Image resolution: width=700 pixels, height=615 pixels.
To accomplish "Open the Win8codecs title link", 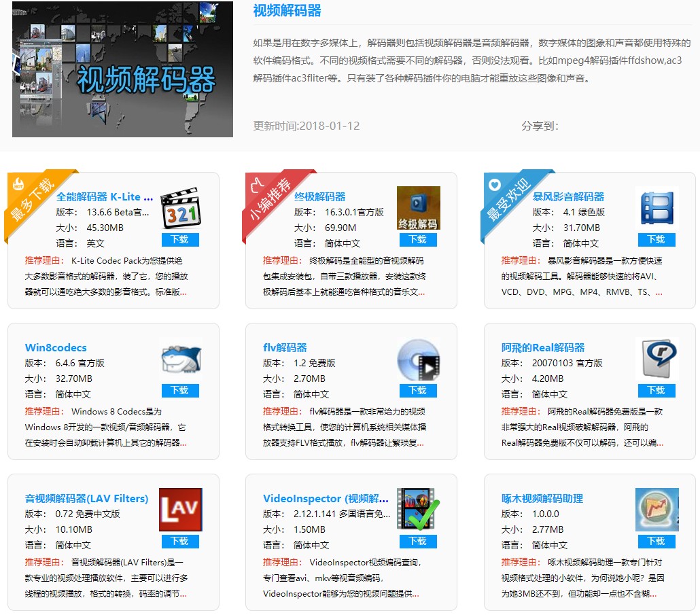I will click(56, 348).
